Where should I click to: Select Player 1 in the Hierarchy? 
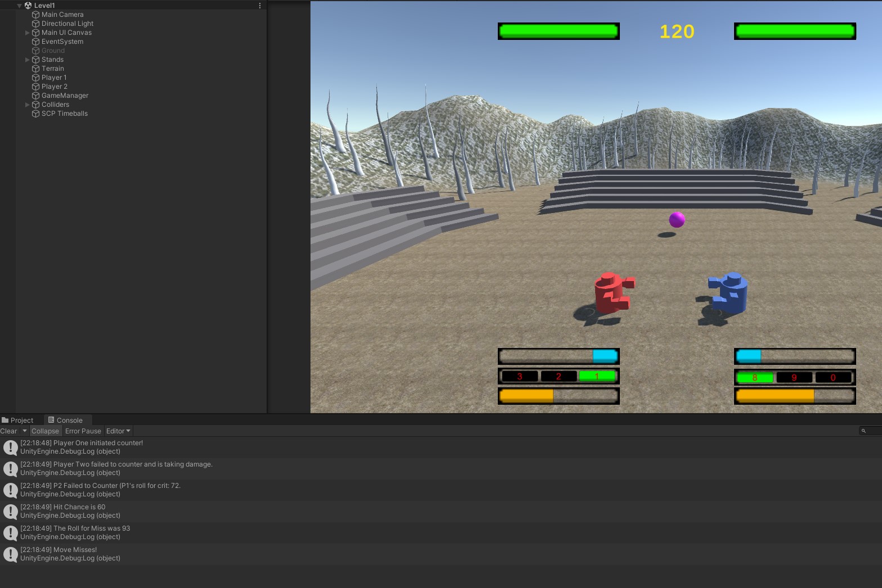[54, 78]
